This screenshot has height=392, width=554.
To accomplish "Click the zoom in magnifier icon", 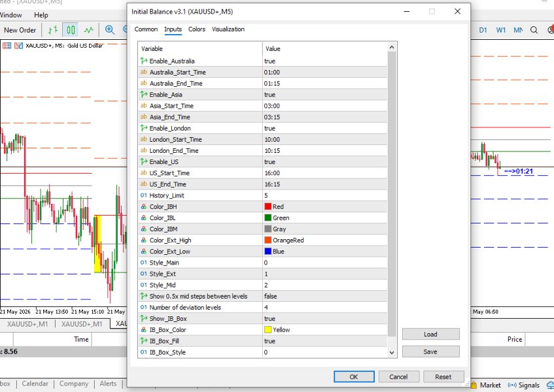I will [110, 30].
